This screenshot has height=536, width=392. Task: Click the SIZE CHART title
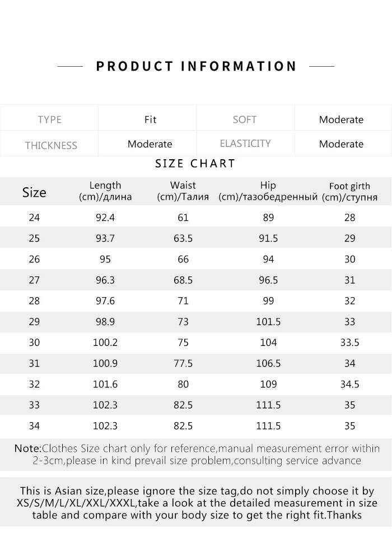[195, 164]
